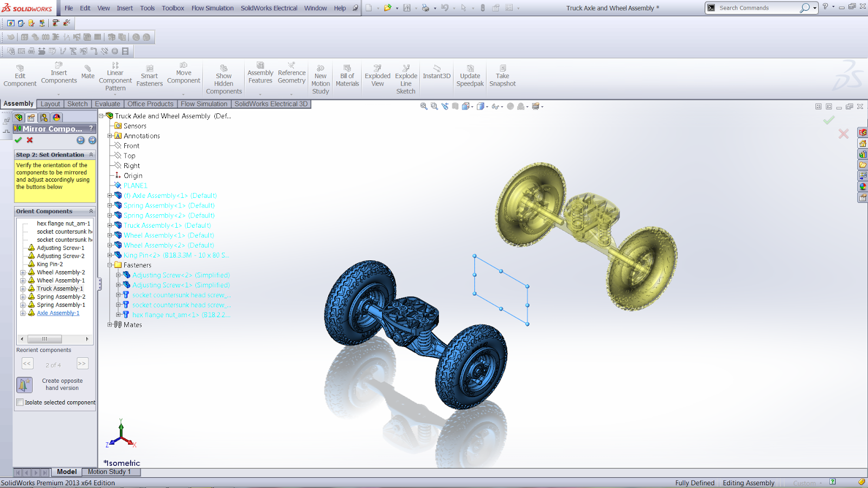Click the next orientation >> button

pos(82,363)
